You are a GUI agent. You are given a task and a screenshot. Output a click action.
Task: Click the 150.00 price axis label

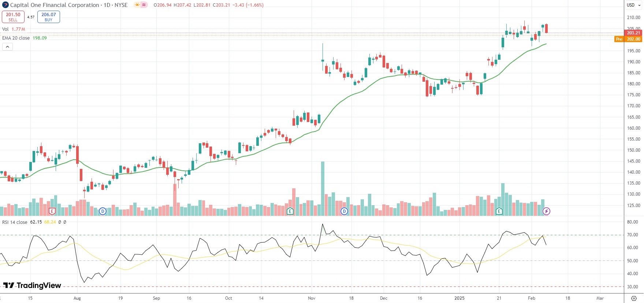pyautogui.click(x=633, y=150)
